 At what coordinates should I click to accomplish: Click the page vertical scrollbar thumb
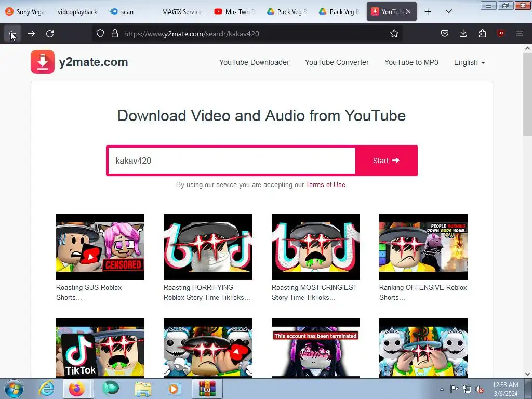click(x=527, y=94)
